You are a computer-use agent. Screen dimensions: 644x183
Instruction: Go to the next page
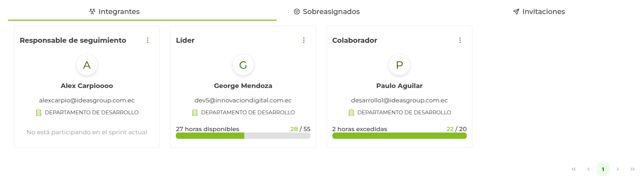(618, 169)
